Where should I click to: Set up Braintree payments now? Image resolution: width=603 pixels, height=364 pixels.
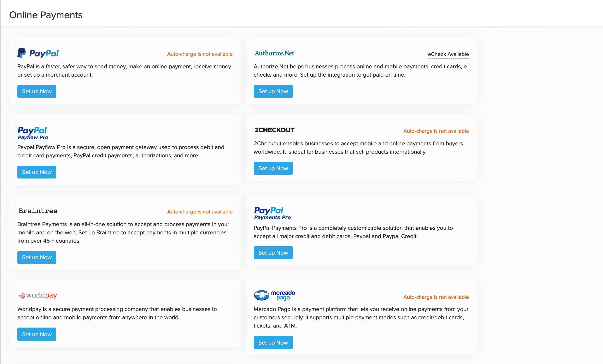tap(37, 257)
